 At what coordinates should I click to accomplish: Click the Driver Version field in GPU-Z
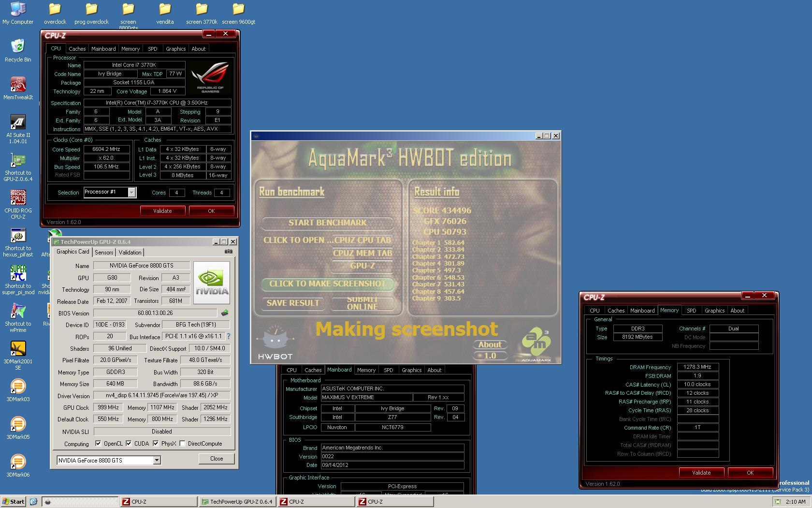(162, 396)
